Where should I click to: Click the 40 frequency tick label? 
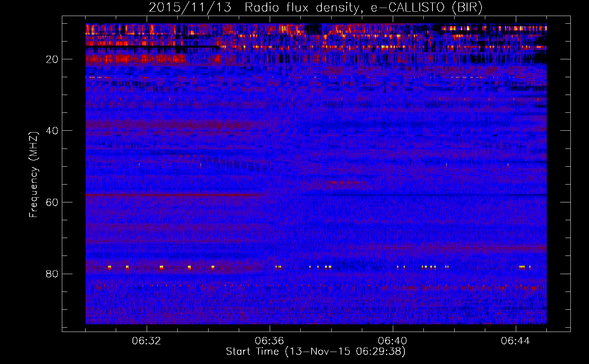pyautogui.click(x=52, y=131)
